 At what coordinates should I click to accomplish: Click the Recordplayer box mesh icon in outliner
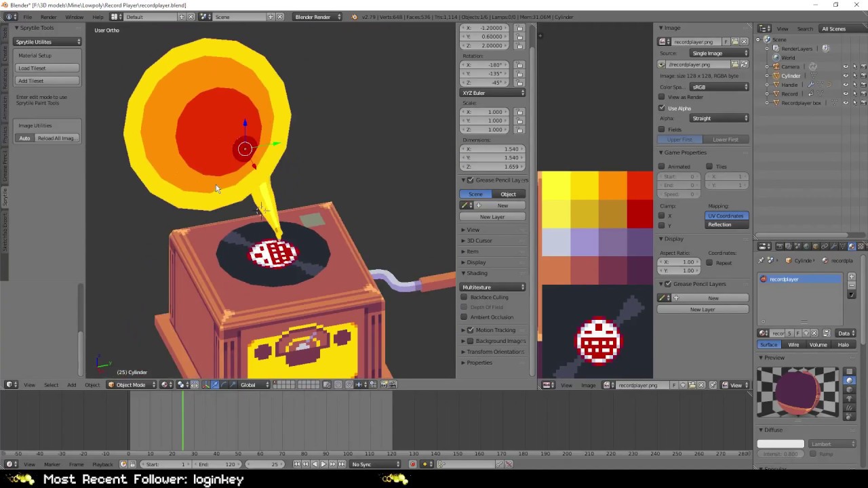click(x=776, y=103)
